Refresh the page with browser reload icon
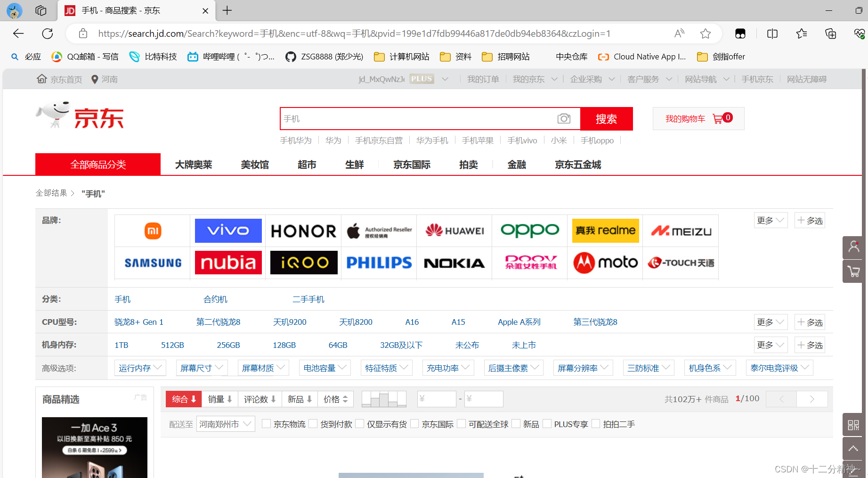Viewport: 868px width, 478px height. (48, 33)
